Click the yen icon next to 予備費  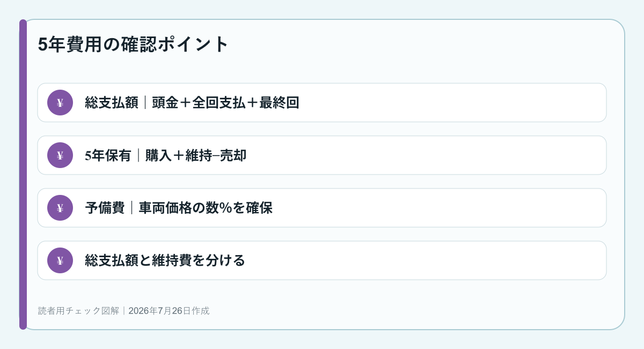(60, 208)
